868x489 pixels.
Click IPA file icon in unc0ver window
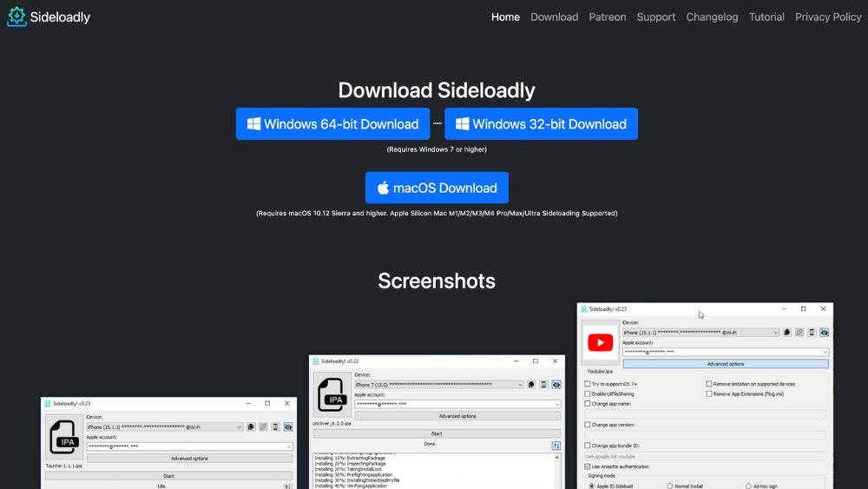pyautogui.click(x=332, y=395)
